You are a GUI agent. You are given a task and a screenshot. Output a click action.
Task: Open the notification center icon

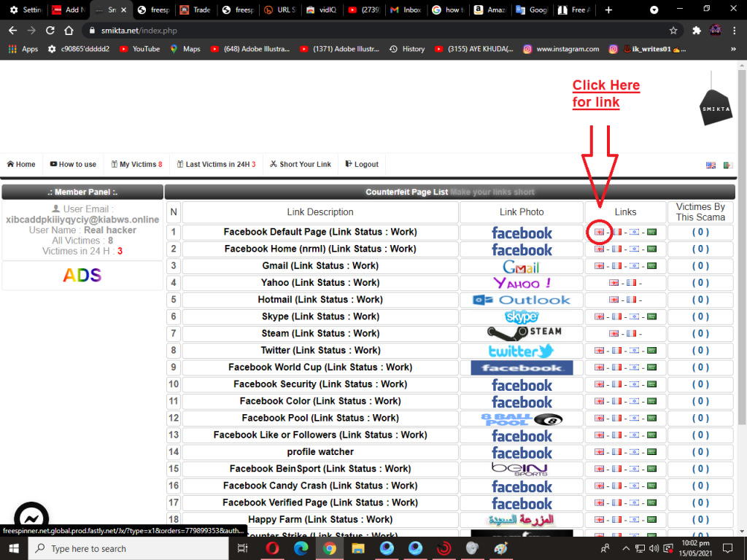(727, 548)
